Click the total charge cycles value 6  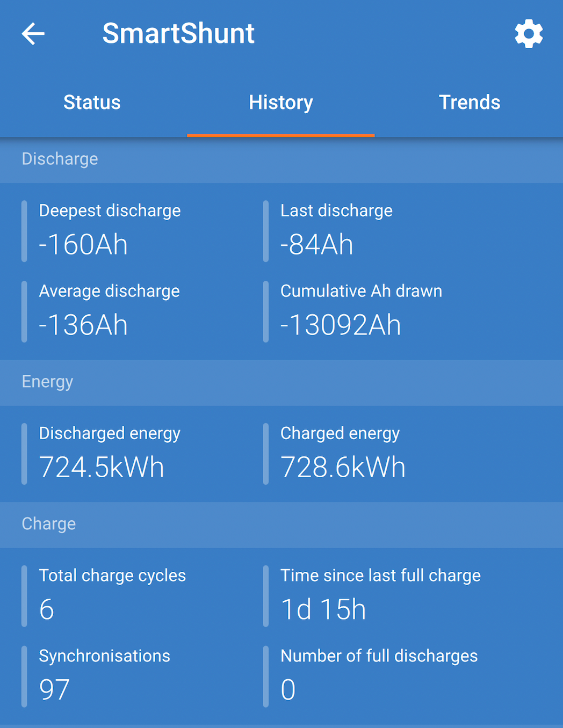[x=47, y=609]
